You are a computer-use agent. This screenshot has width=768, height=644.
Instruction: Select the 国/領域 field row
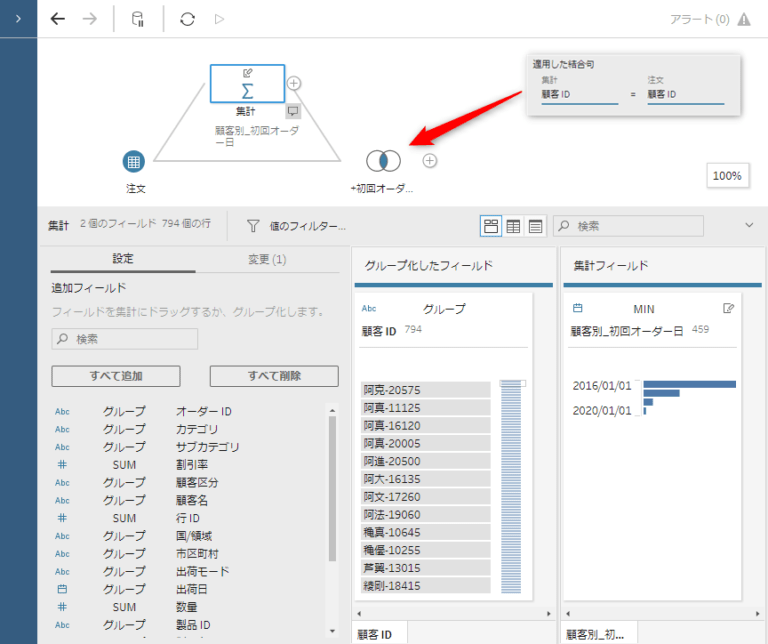point(188,536)
